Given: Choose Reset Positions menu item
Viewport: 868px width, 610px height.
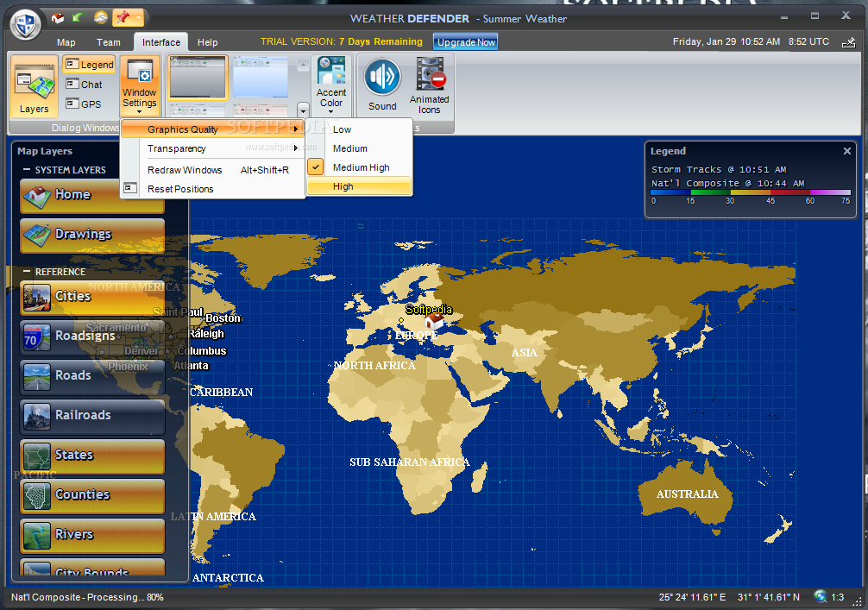Looking at the screenshot, I should coord(212,189).
